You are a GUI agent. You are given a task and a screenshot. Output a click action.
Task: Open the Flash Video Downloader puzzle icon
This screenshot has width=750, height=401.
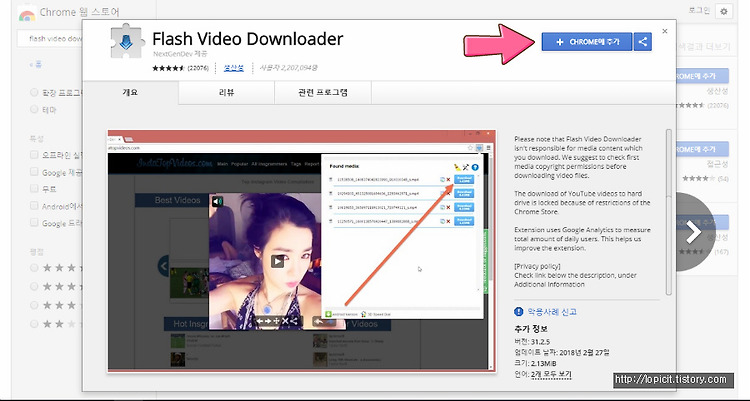(126, 43)
